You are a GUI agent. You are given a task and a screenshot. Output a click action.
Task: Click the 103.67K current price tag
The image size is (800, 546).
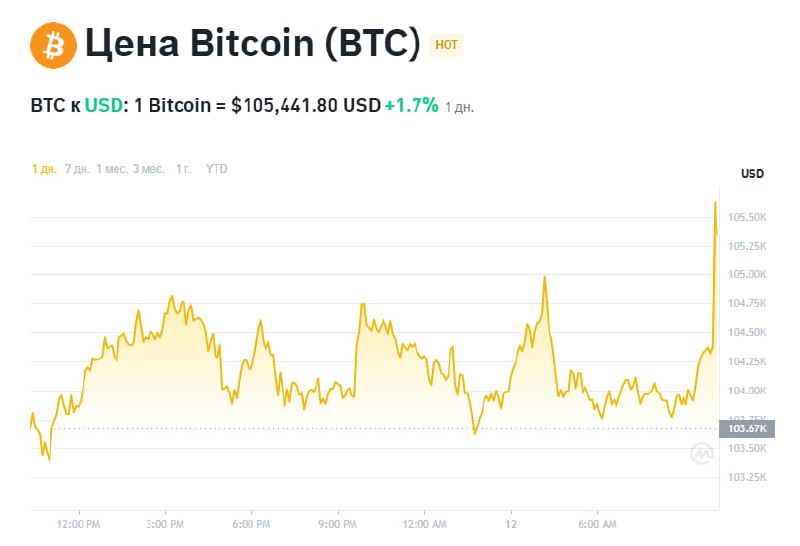pyautogui.click(x=747, y=428)
